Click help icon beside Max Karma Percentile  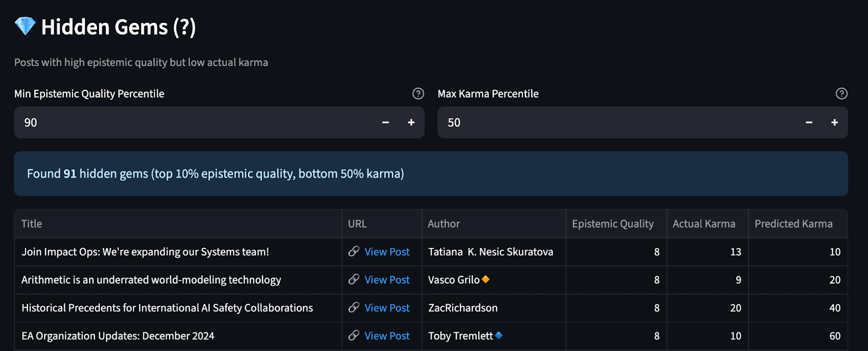(841, 93)
